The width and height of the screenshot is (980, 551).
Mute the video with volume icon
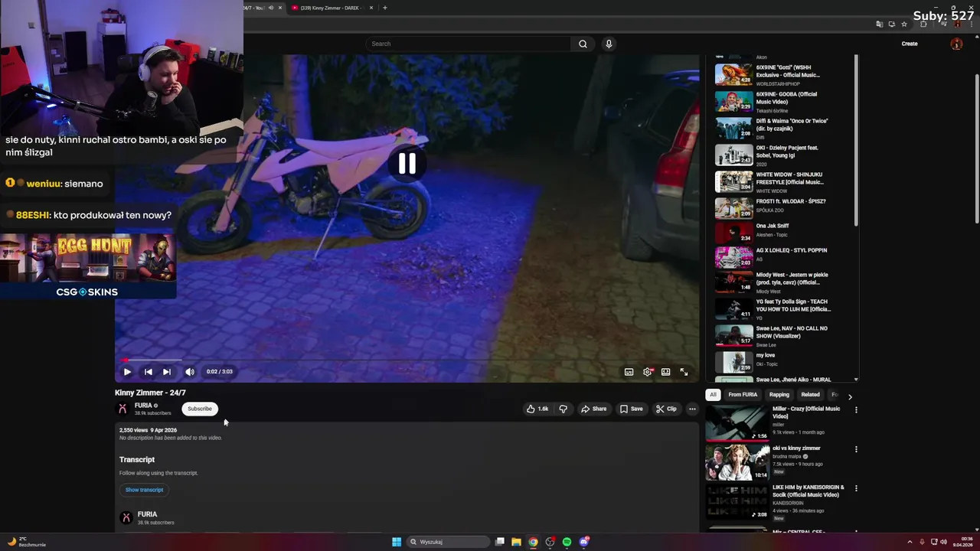coord(190,372)
